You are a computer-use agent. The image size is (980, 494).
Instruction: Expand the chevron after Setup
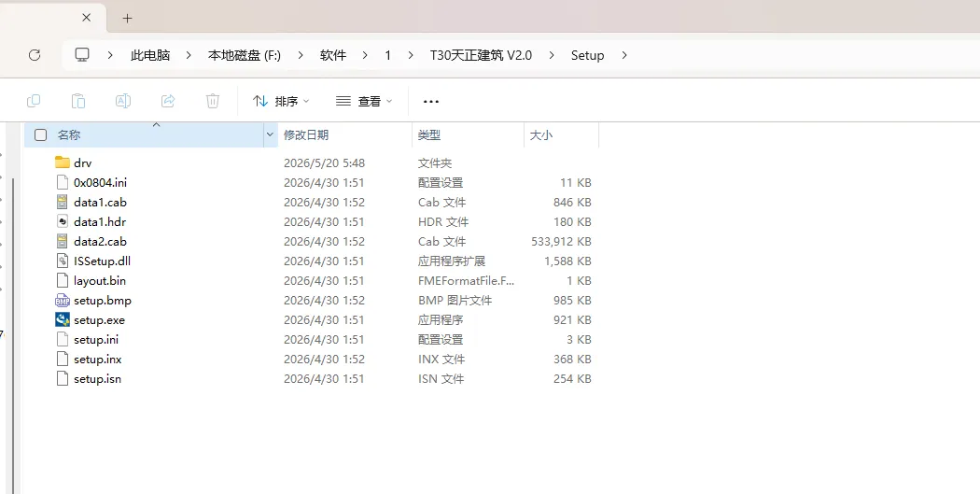(623, 55)
